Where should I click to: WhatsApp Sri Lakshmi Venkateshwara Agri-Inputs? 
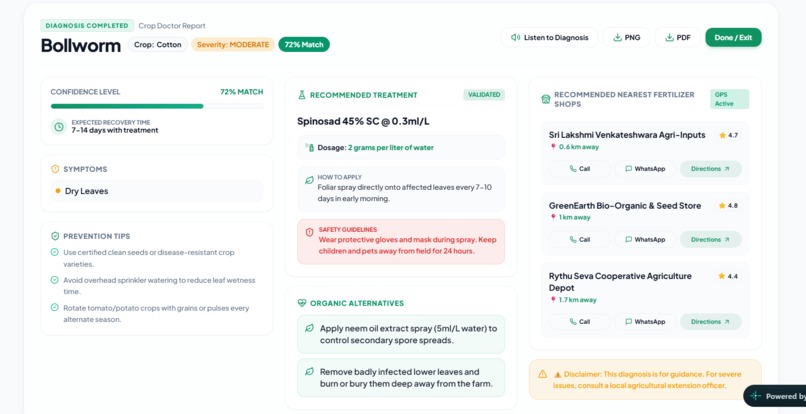click(645, 169)
